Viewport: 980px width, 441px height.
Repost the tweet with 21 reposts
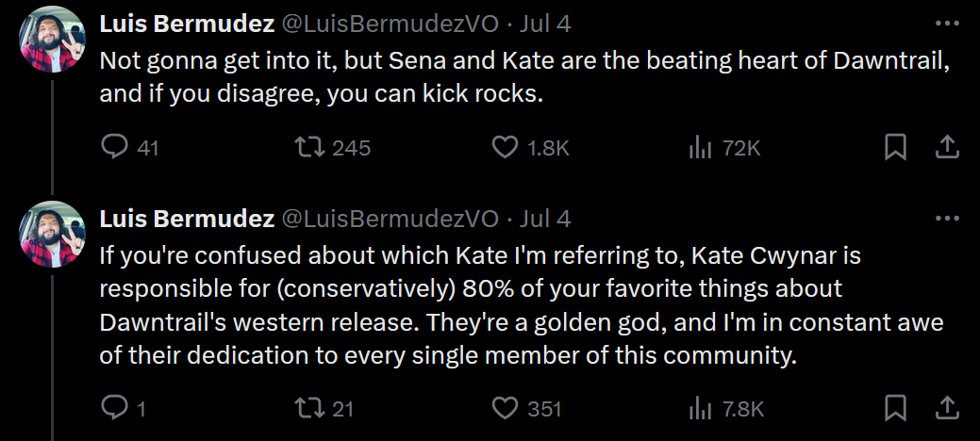pyautogui.click(x=308, y=408)
